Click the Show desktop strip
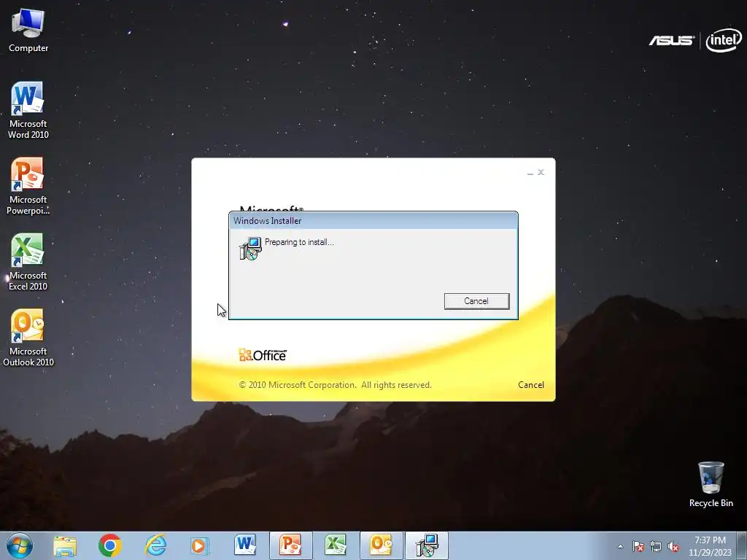The height and width of the screenshot is (560, 747). [742, 546]
